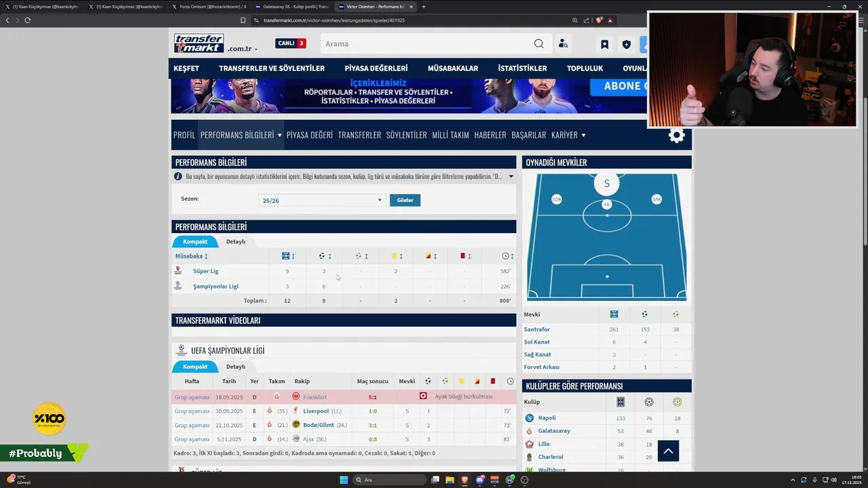This screenshot has height=488, width=868.
Task: Sort table by matches played icon
Action: 285,256
